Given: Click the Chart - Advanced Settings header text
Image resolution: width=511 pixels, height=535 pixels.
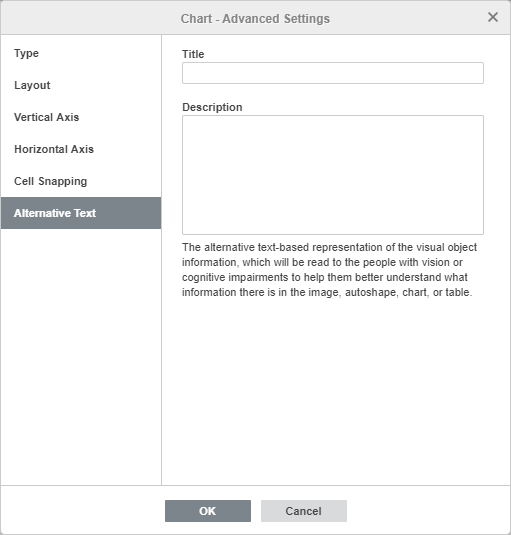Looking at the screenshot, I should (x=255, y=18).
